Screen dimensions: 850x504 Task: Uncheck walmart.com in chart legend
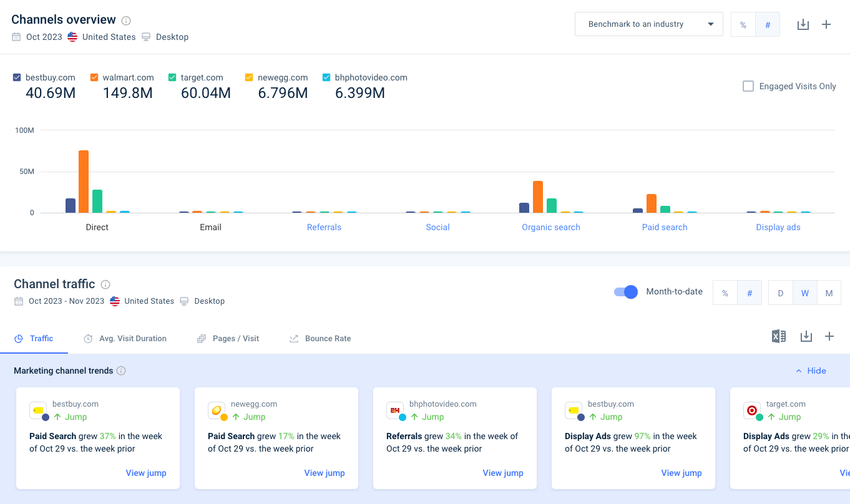pos(94,77)
